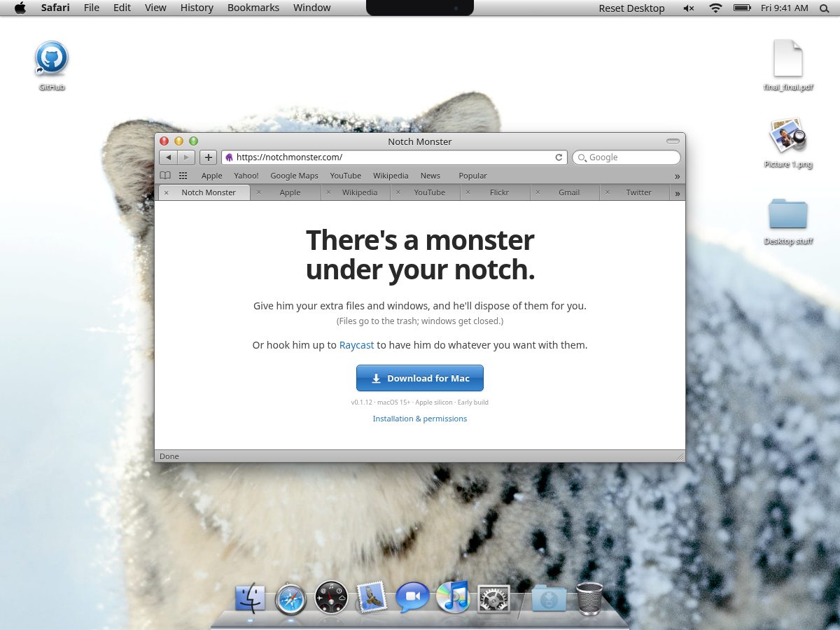The height and width of the screenshot is (630, 840).
Task: Open the File menu
Action: coord(91,8)
